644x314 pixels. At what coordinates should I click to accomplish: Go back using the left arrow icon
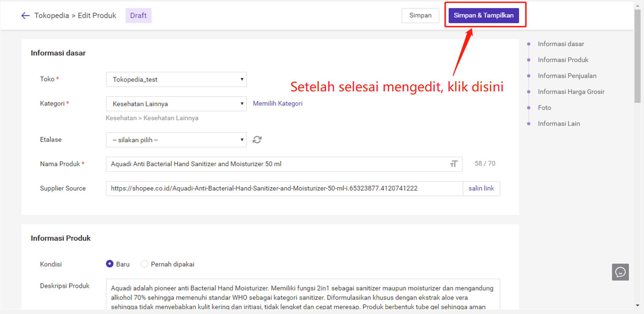[25, 15]
